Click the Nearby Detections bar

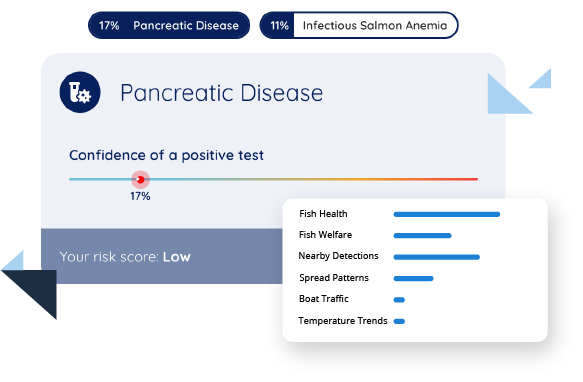[x=437, y=257]
